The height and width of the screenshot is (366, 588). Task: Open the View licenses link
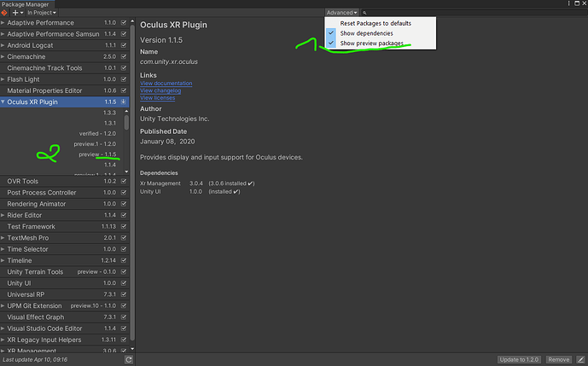pos(158,98)
